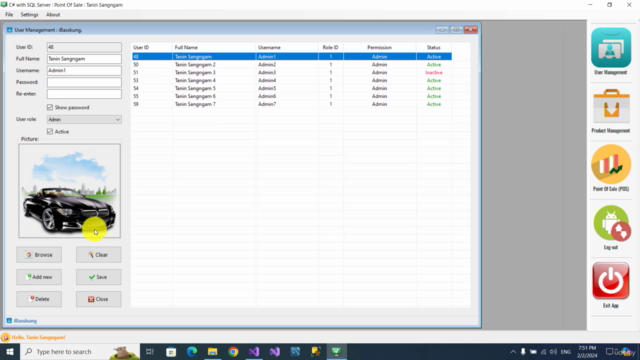Switch to running POS app taskbar icon

tap(336, 351)
